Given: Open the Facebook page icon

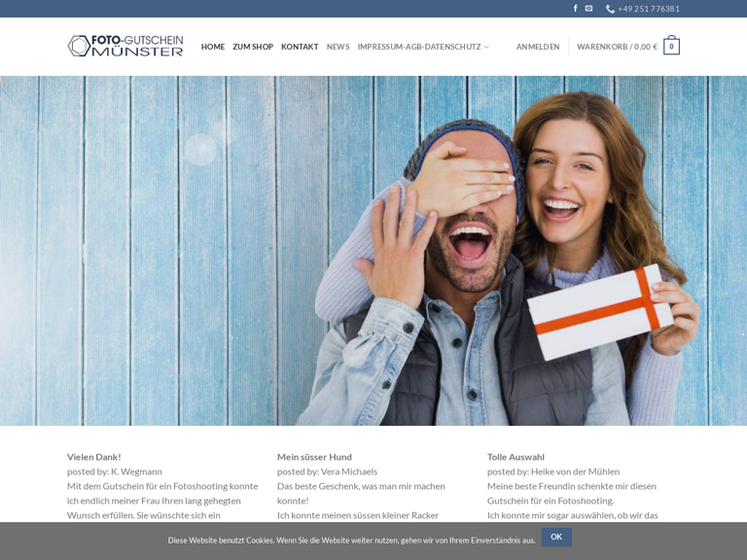Looking at the screenshot, I should click(575, 9).
